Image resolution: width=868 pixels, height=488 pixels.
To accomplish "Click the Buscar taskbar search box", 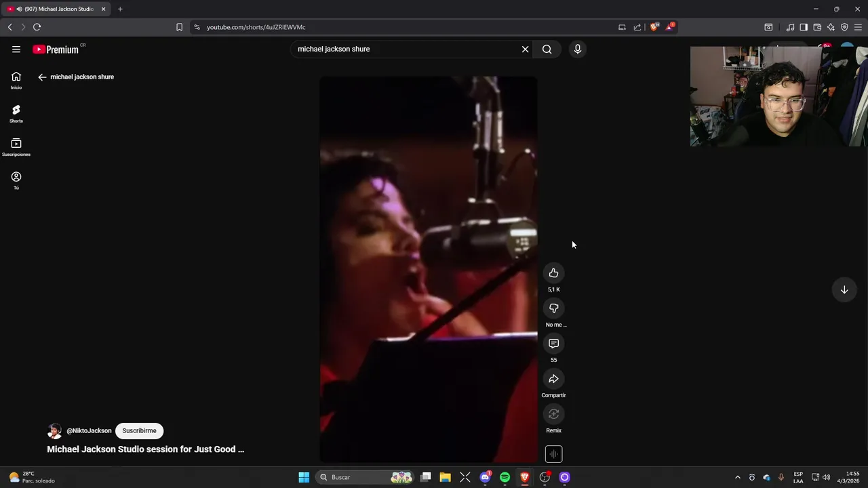I will tap(365, 477).
